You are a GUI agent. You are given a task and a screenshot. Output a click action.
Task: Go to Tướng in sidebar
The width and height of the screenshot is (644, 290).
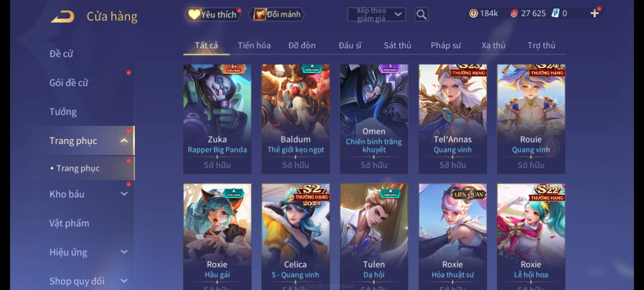63,112
